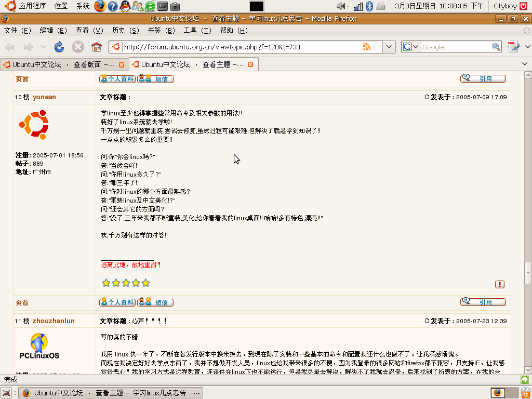
Task: Open 历史 (S) menu
Action: (x=126, y=31)
